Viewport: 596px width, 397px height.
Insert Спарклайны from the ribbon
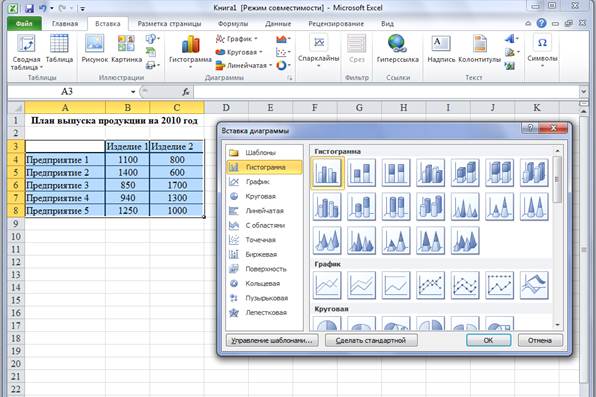click(x=319, y=51)
